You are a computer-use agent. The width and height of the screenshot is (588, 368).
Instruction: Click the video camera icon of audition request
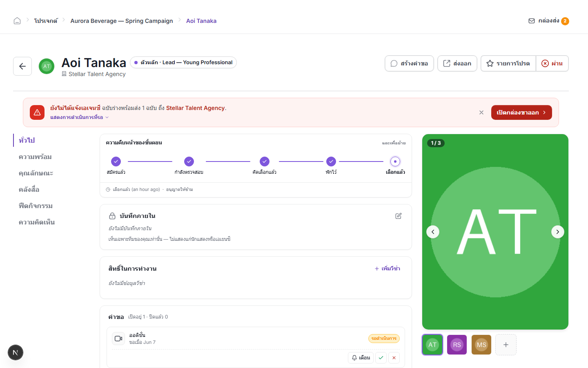pos(118,339)
